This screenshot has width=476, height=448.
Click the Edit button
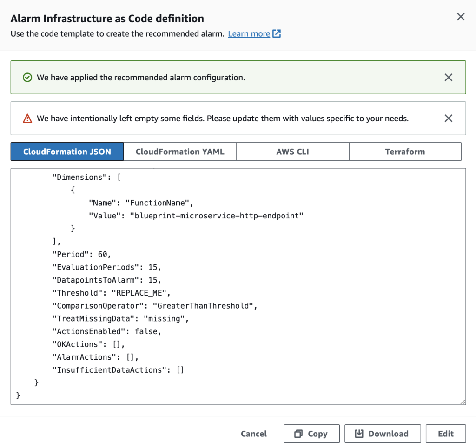pyautogui.click(x=445, y=434)
